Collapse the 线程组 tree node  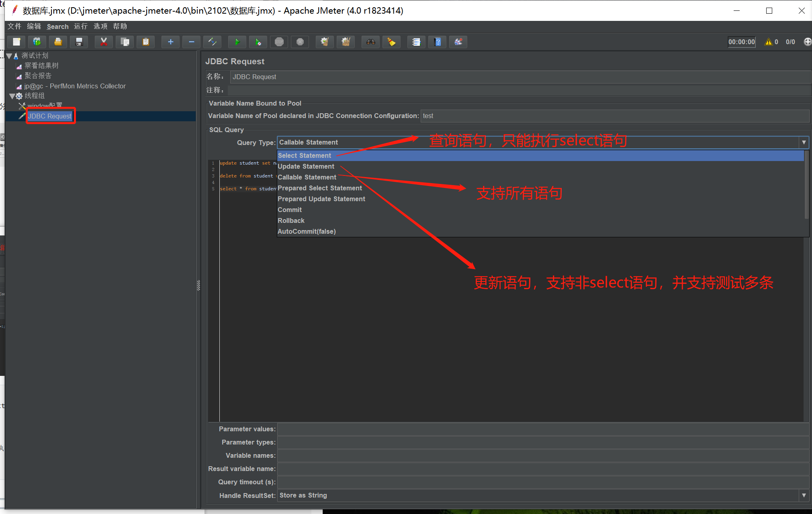[x=12, y=96]
